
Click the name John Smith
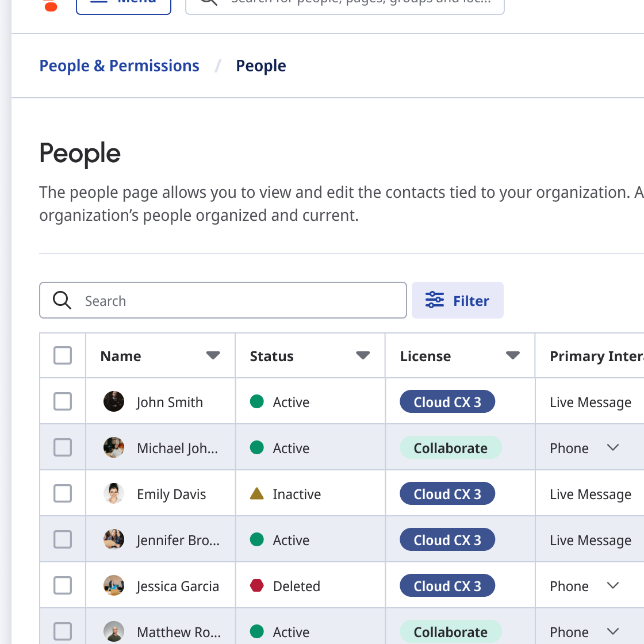point(170,402)
